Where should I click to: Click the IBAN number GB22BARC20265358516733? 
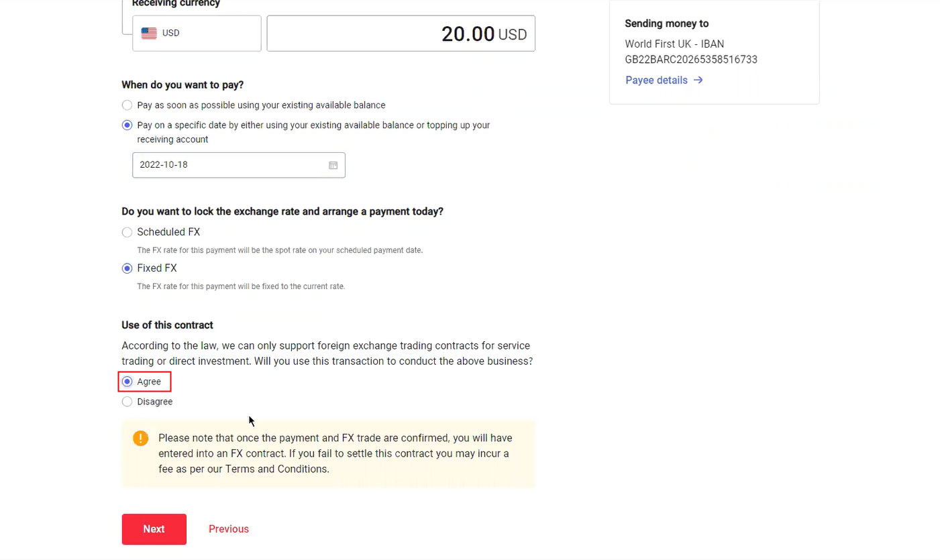691,60
